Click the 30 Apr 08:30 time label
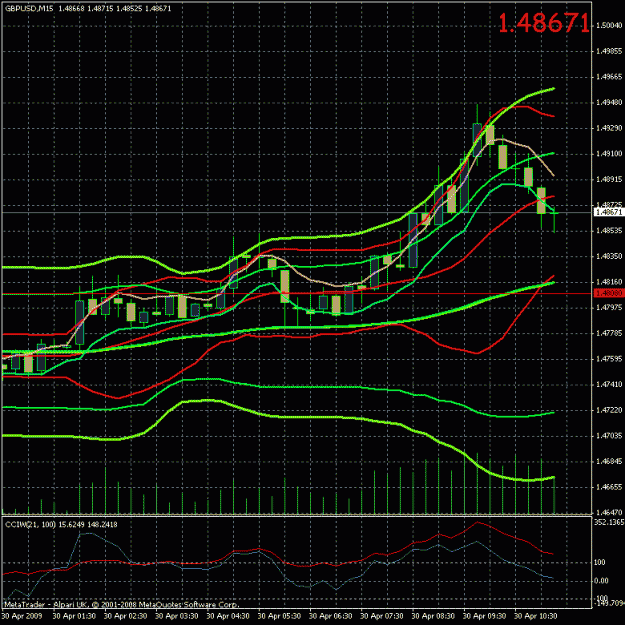The height and width of the screenshot is (625, 625). pos(433,616)
